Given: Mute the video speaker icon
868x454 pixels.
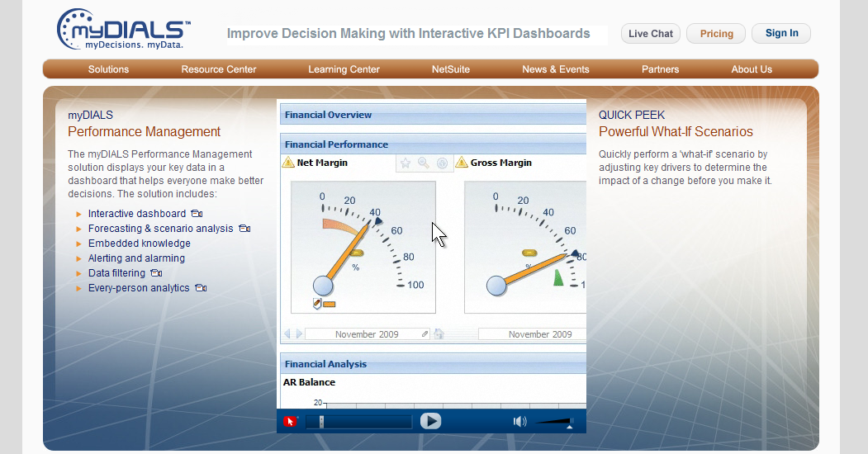Looking at the screenshot, I should (519, 422).
